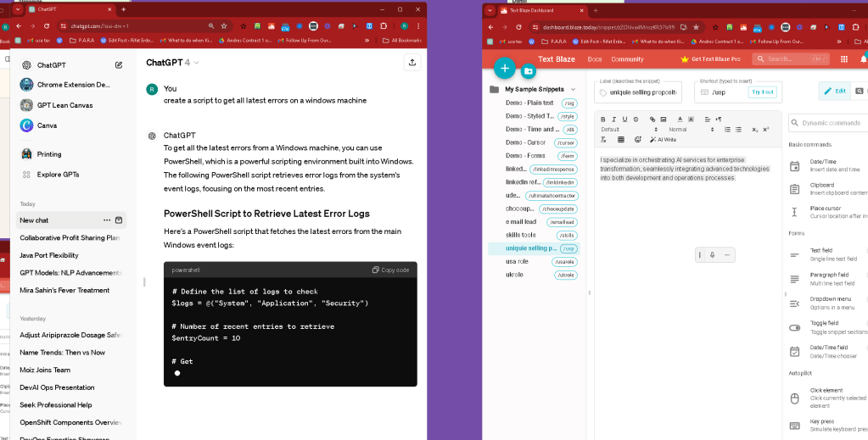Open Java Port Flexibility chat

pos(71,255)
